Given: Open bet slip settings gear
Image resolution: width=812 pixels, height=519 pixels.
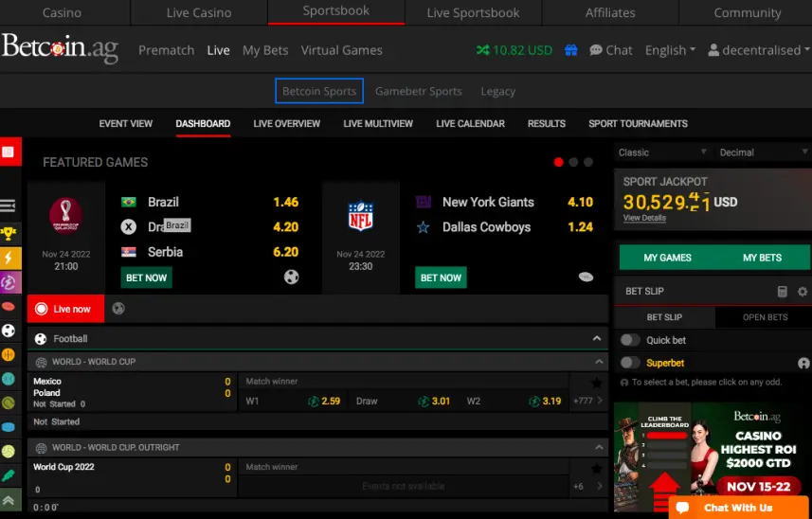Looking at the screenshot, I should pos(803,292).
